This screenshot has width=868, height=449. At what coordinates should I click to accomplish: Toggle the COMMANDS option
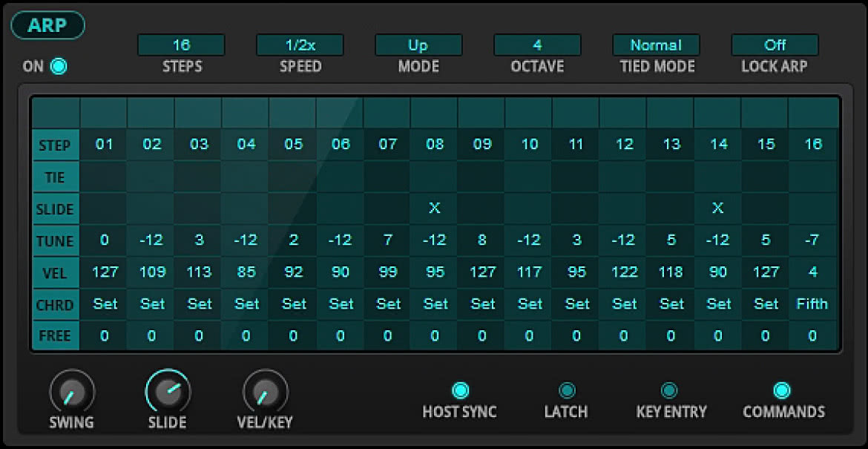pyautogui.click(x=782, y=390)
